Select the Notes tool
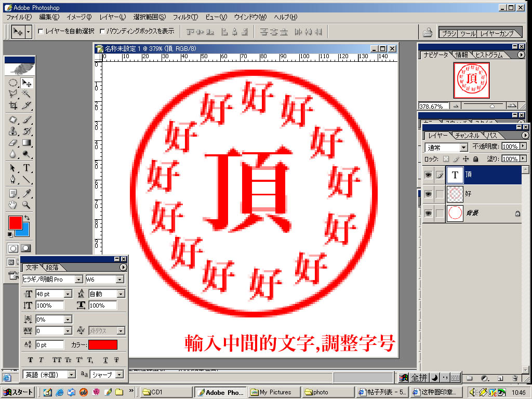This screenshot has height=399, width=532. pyautogui.click(x=13, y=193)
